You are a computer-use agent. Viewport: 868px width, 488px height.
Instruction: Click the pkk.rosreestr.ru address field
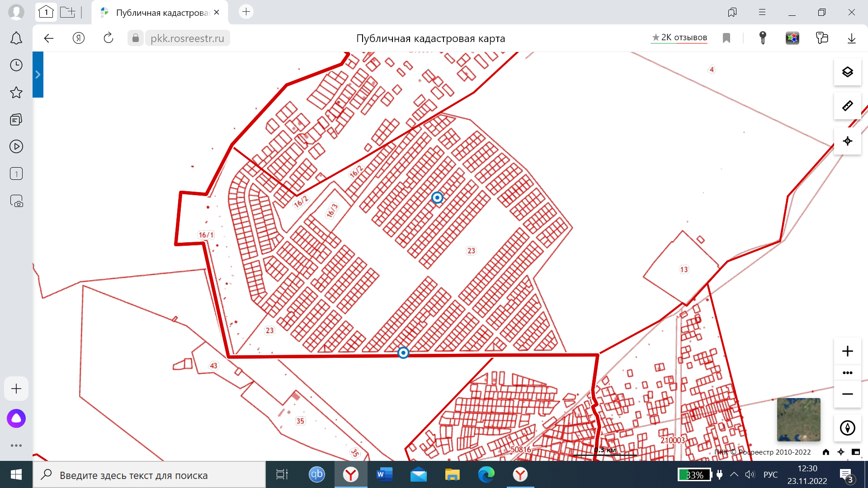click(x=187, y=38)
